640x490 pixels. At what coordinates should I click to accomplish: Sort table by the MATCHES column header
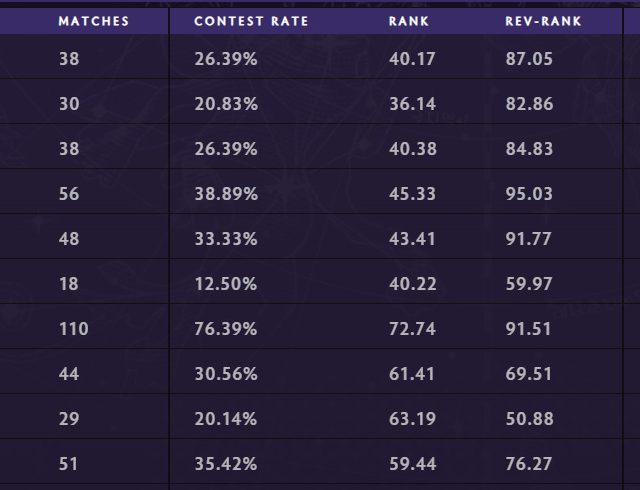click(93, 21)
